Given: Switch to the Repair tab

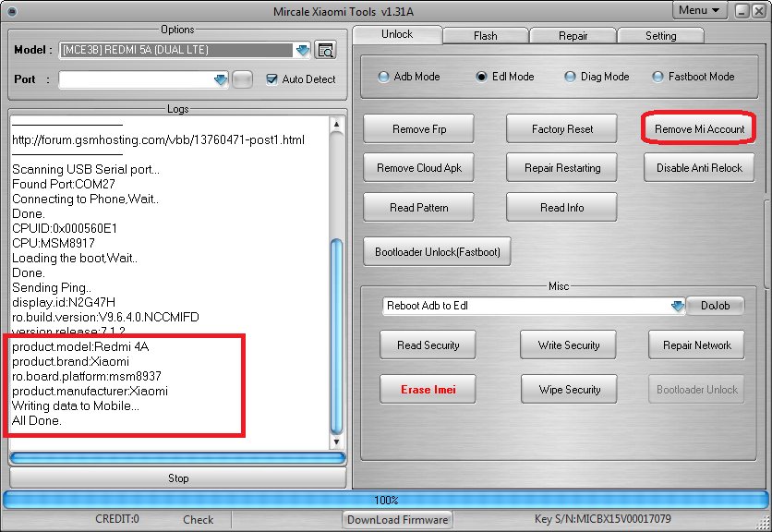Looking at the screenshot, I should (573, 36).
